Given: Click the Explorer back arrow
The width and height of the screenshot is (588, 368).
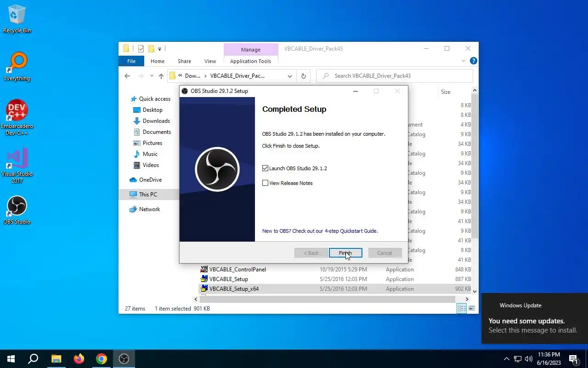Looking at the screenshot, I should coord(127,76).
